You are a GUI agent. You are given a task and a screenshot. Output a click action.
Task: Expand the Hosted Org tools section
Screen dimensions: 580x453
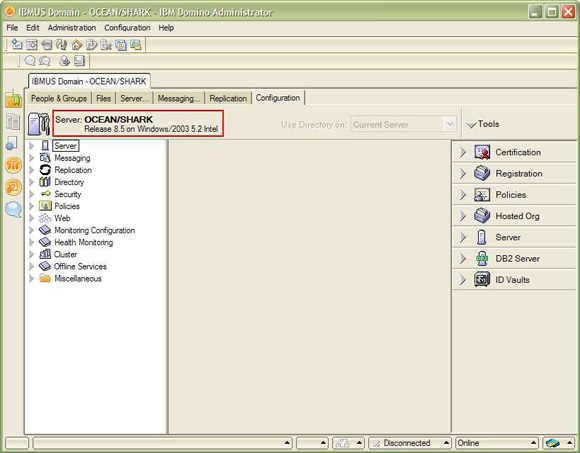point(463,216)
